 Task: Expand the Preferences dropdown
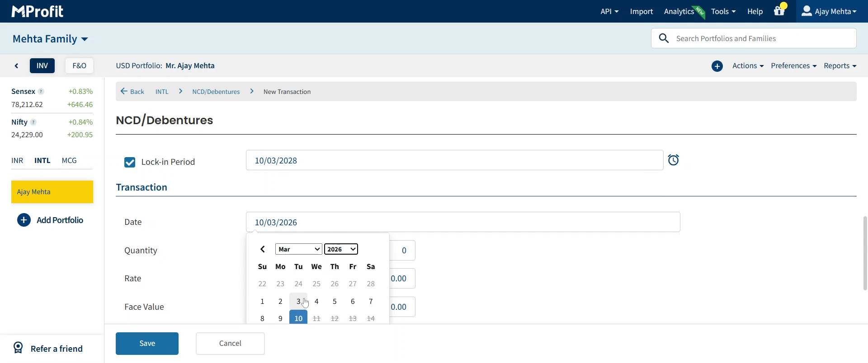(x=794, y=66)
